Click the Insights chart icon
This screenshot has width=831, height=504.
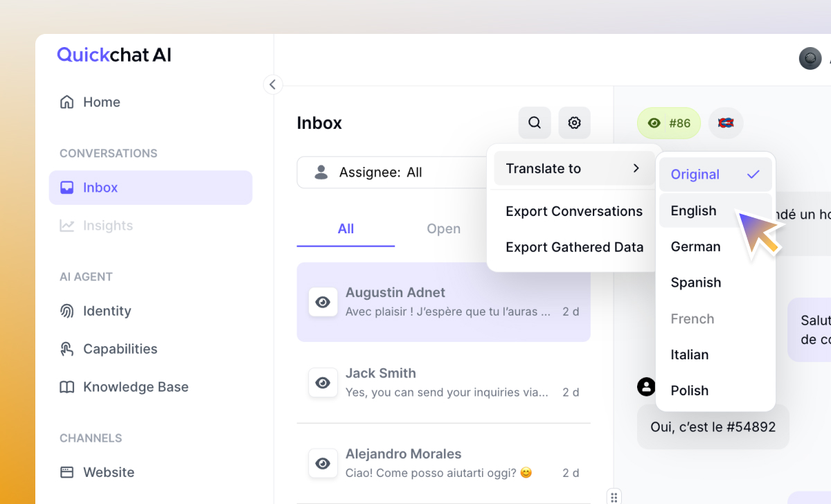coord(67,226)
